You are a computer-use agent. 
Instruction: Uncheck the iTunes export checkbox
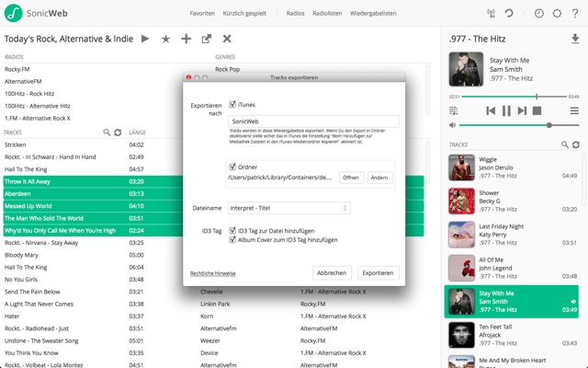click(x=232, y=105)
